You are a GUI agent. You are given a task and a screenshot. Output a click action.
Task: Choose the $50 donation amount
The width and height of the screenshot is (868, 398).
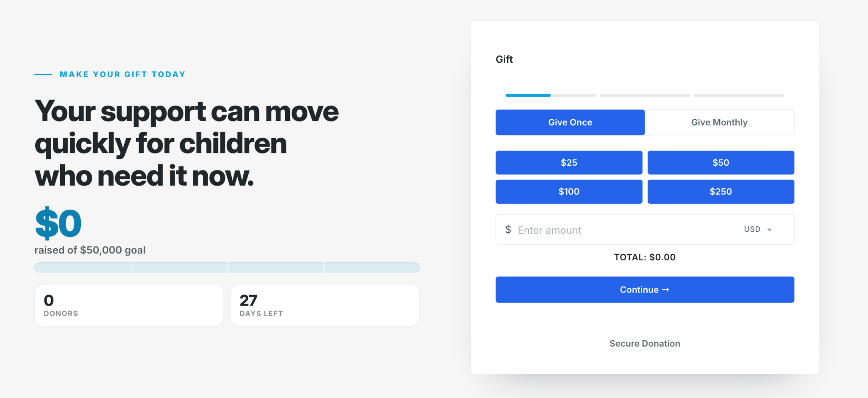pos(721,162)
